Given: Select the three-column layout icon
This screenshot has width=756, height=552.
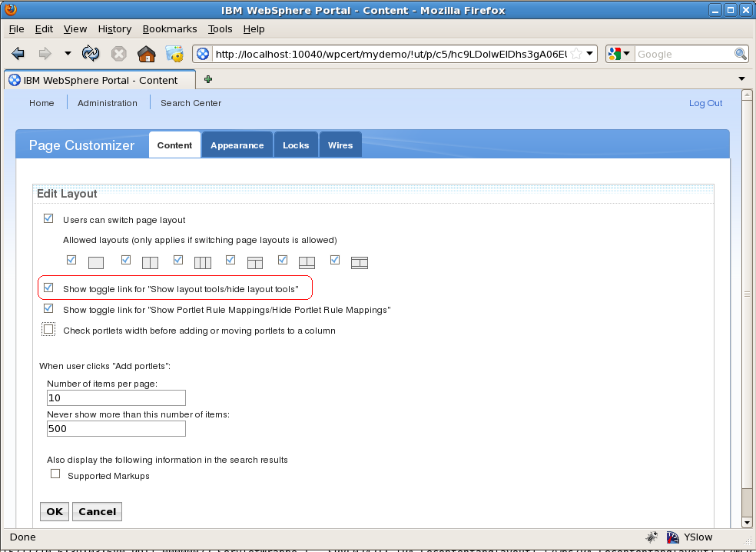Looking at the screenshot, I should [x=203, y=262].
